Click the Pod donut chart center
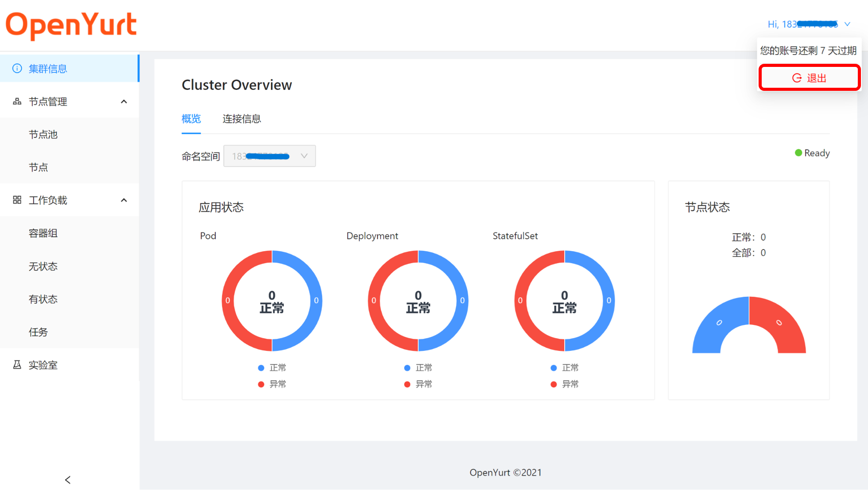Image resolution: width=868 pixels, height=491 pixels. (x=272, y=301)
